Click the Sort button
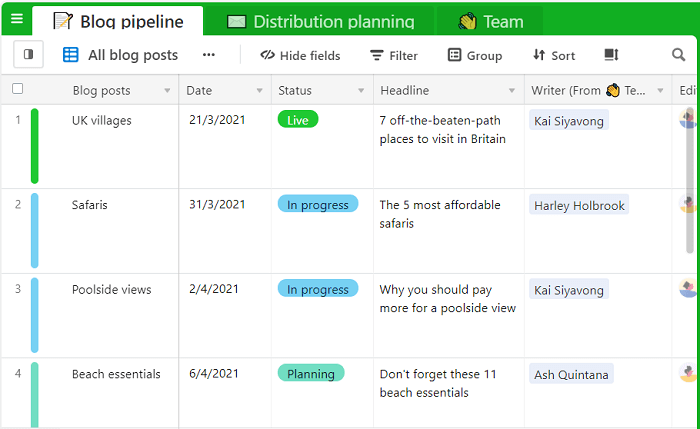Screen dimensions: 700x429 pos(554,55)
